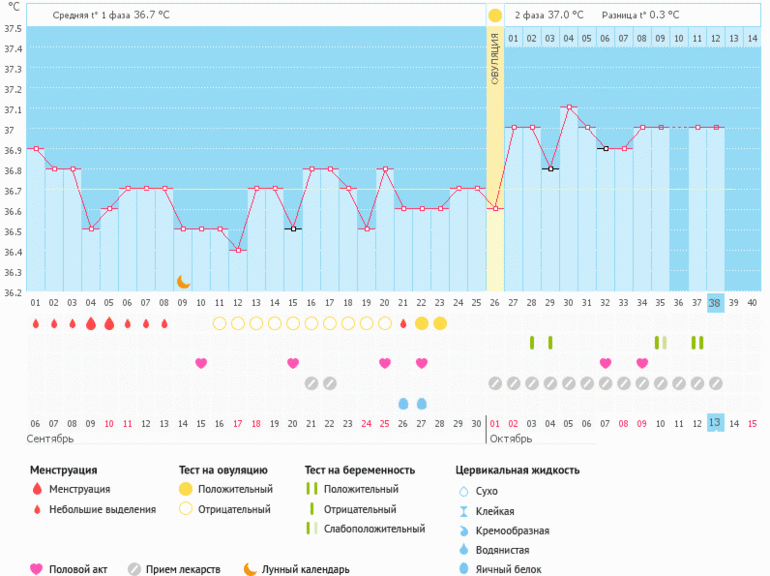Click the empty ovulation test circle on cycle day 11
Screen dimensions: 770x576
pyautogui.click(x=219, y=323)
